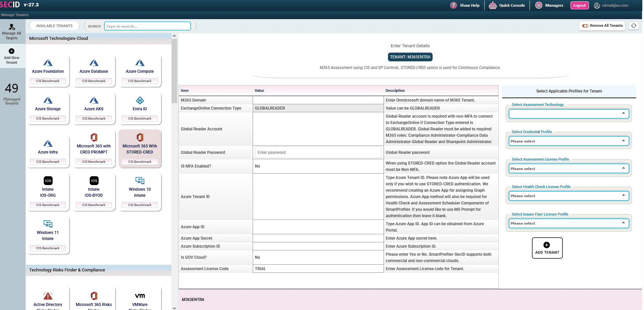Click the Global Reader Password field
644x310 pixels.
(x=318, y=152)
